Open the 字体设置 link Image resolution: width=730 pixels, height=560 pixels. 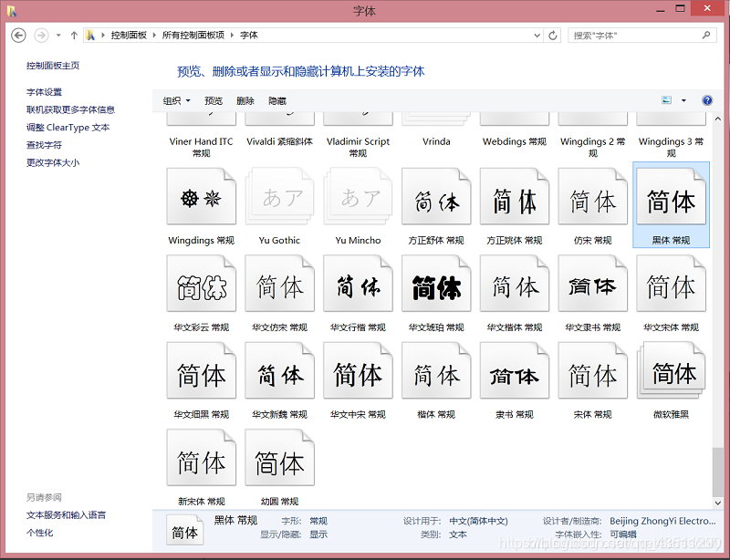coord(44,92)
